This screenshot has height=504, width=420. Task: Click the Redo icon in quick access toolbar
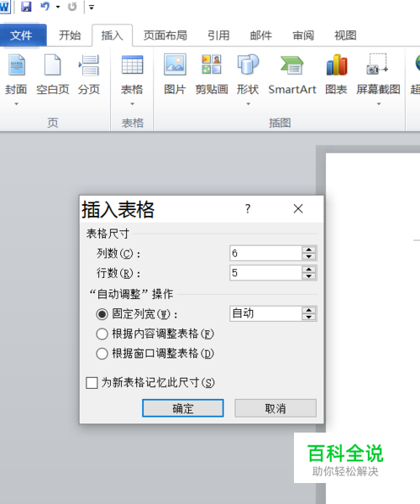coord(72,7)
